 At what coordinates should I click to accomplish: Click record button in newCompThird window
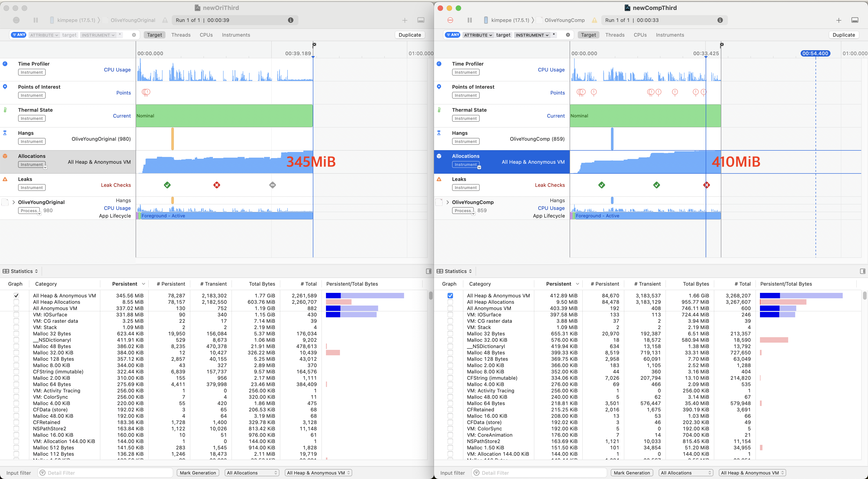(450, 20)
